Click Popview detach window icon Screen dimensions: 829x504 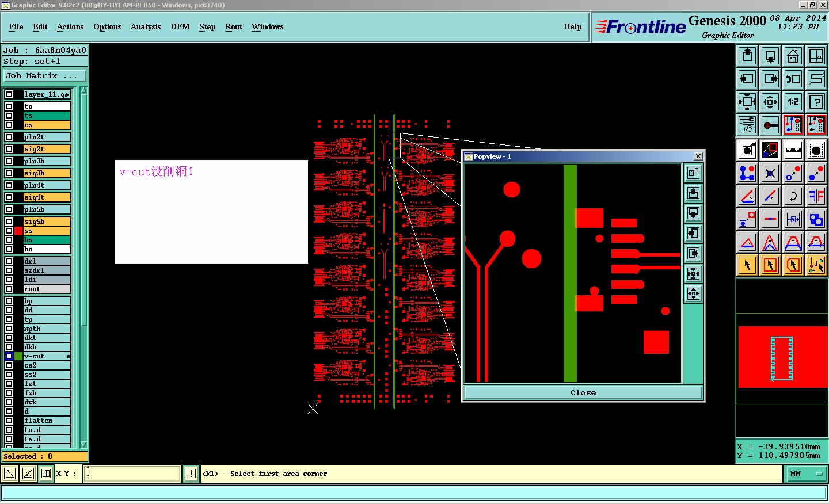tap(694, 173)
